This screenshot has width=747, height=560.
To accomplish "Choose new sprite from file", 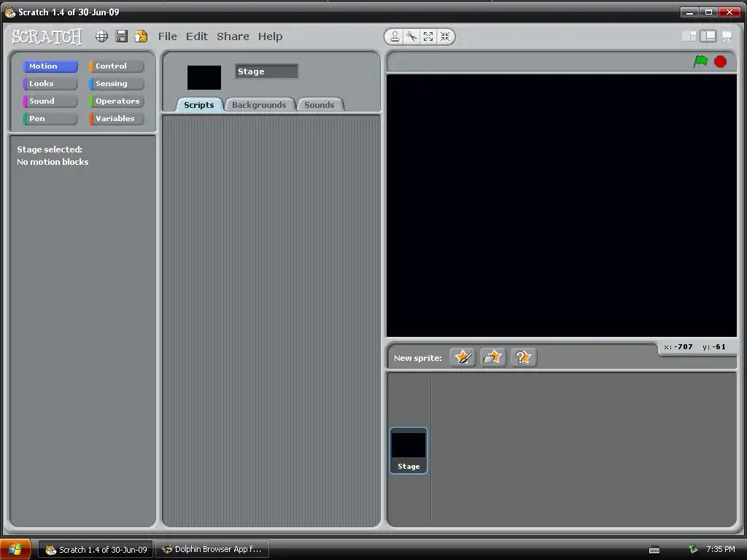I will 492,357.
